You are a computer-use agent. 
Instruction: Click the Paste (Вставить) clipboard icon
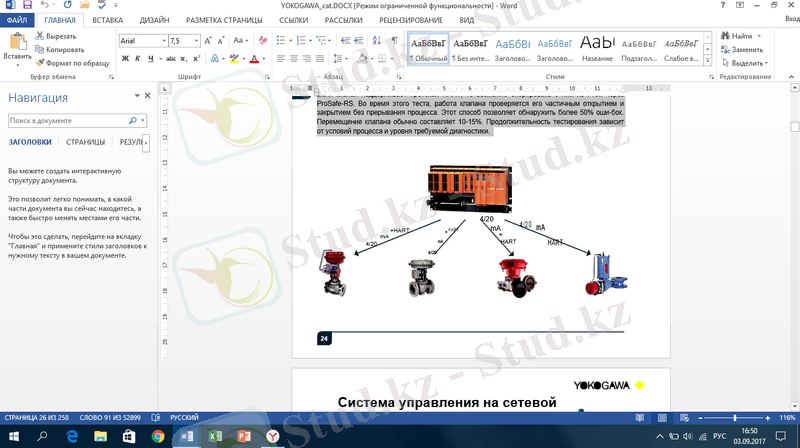point(17,46)
